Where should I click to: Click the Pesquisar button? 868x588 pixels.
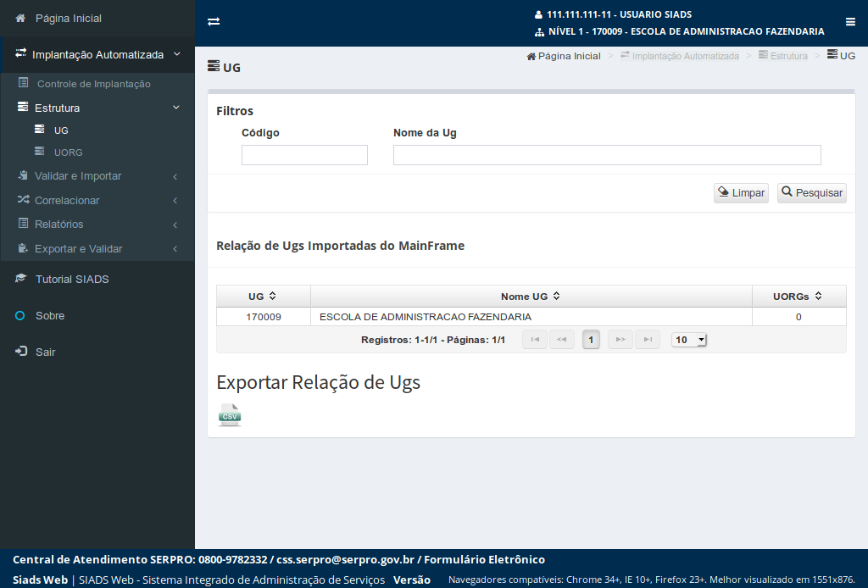tap(812, 192)
